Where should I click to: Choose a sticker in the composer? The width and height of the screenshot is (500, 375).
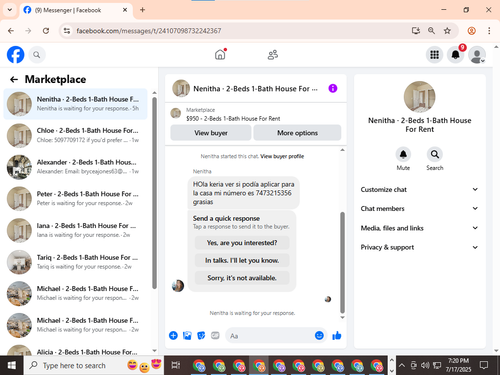[201, 335]
